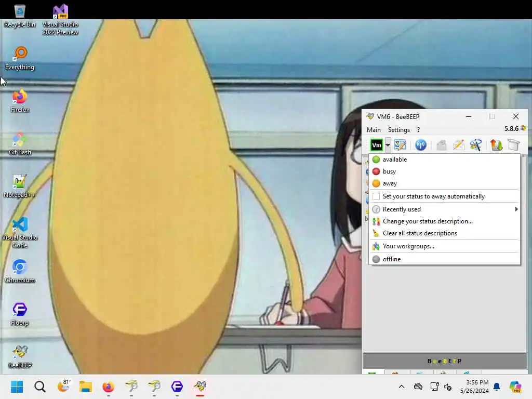Select the Chromium desktop shortcut

20,271
